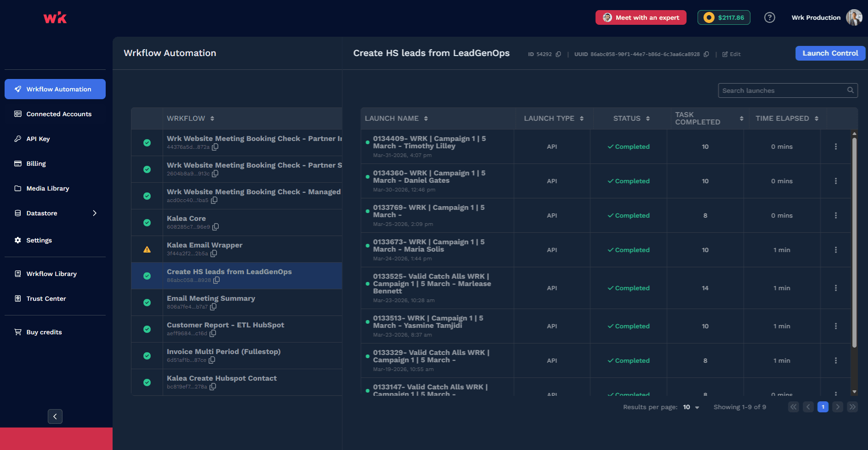Click green status check for Kalea Core

(x=147, y=223)
